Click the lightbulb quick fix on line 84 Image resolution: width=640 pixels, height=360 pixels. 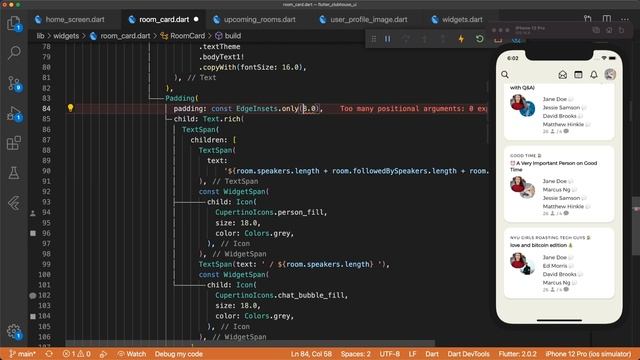[70, 108]
